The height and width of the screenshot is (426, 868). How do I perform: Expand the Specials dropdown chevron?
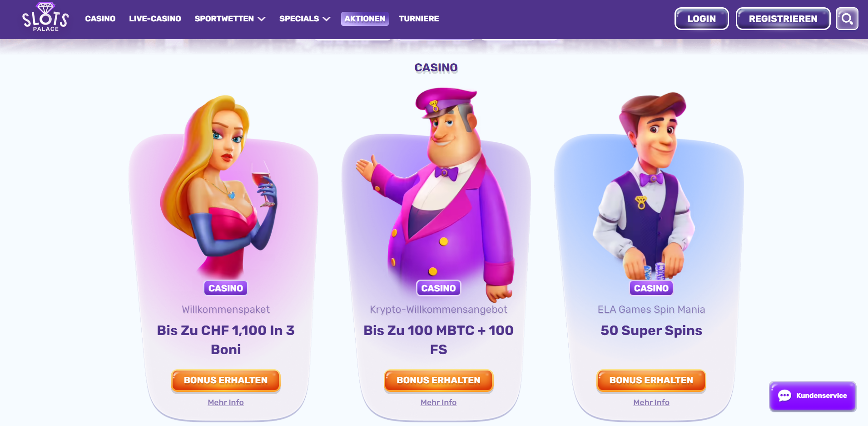327,19
